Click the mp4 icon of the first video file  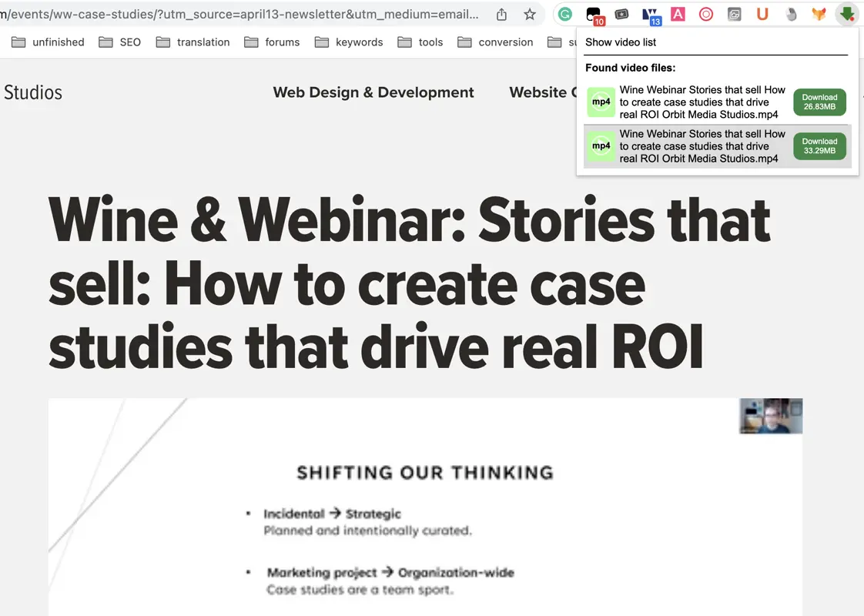pos(601,102)
